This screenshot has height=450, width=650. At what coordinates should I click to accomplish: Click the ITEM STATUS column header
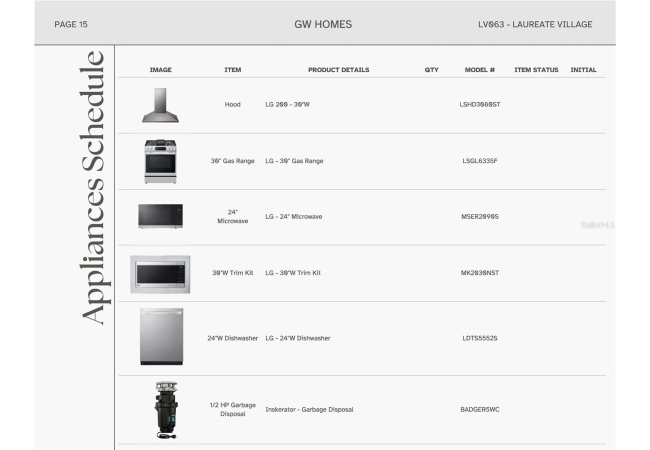536,70
